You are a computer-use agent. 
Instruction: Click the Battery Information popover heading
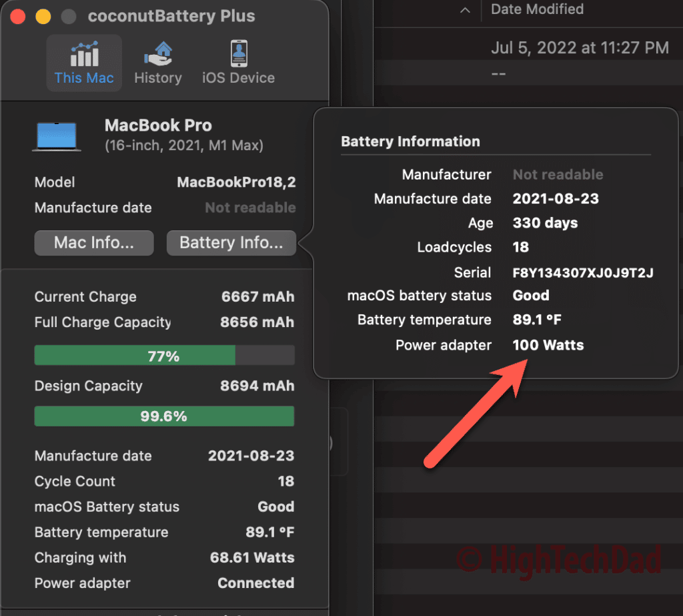click(x=410, y=141)
